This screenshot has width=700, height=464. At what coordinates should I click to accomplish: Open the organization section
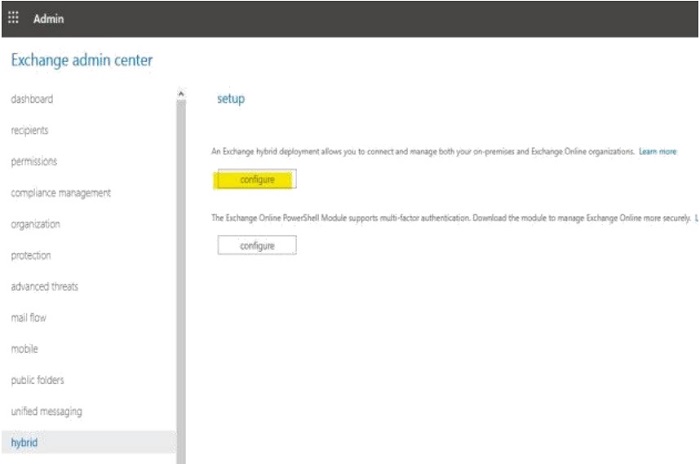coord(35,224)
